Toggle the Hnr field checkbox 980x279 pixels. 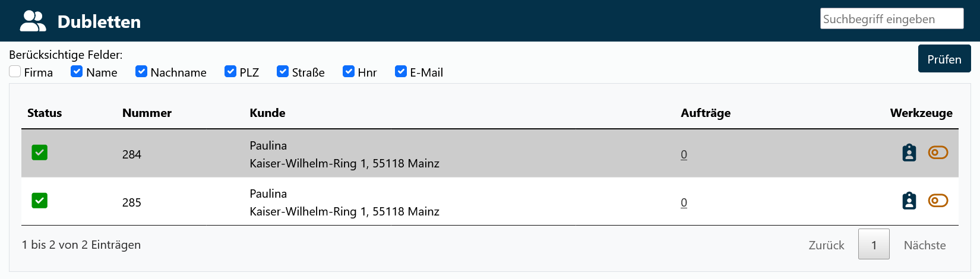pyautogui.click(x=349, y=72)
